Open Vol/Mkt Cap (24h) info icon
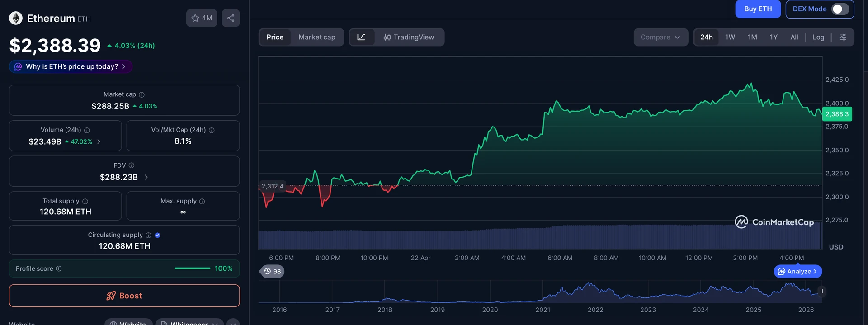868x325 pixels. point(212,130)
